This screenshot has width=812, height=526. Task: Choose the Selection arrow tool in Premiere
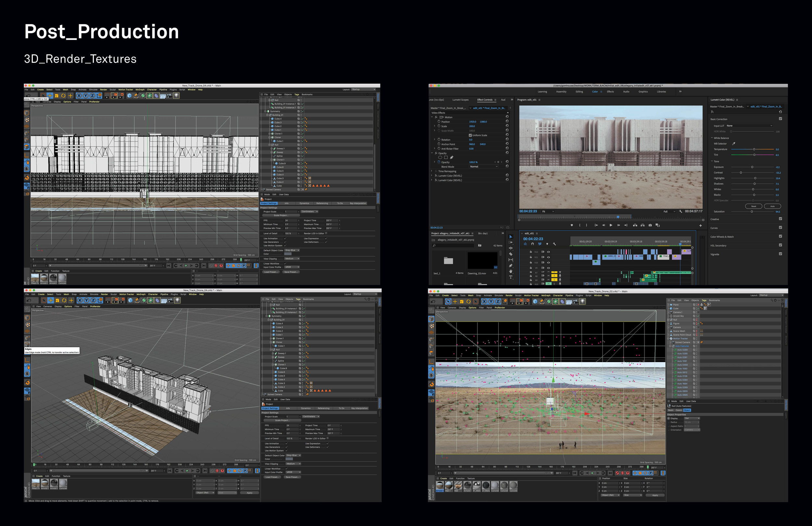tap(511, 237)
